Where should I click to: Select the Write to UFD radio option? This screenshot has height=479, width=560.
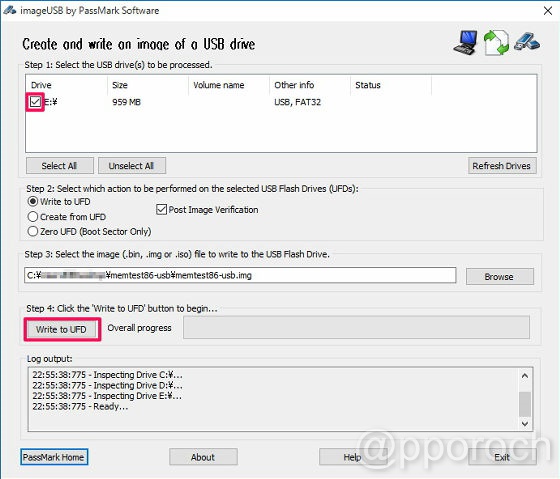pos(32,201)
